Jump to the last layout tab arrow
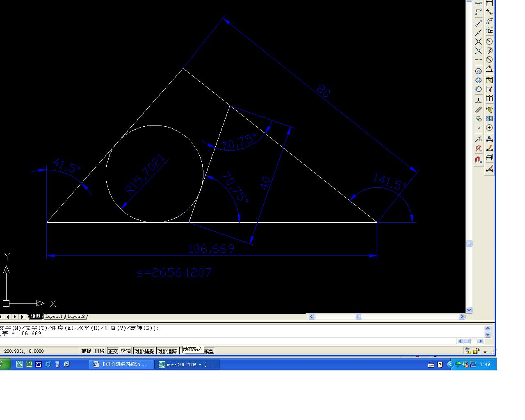Viewport: 525px width, 420px height. pyautogui.click(x=23, y=316)
